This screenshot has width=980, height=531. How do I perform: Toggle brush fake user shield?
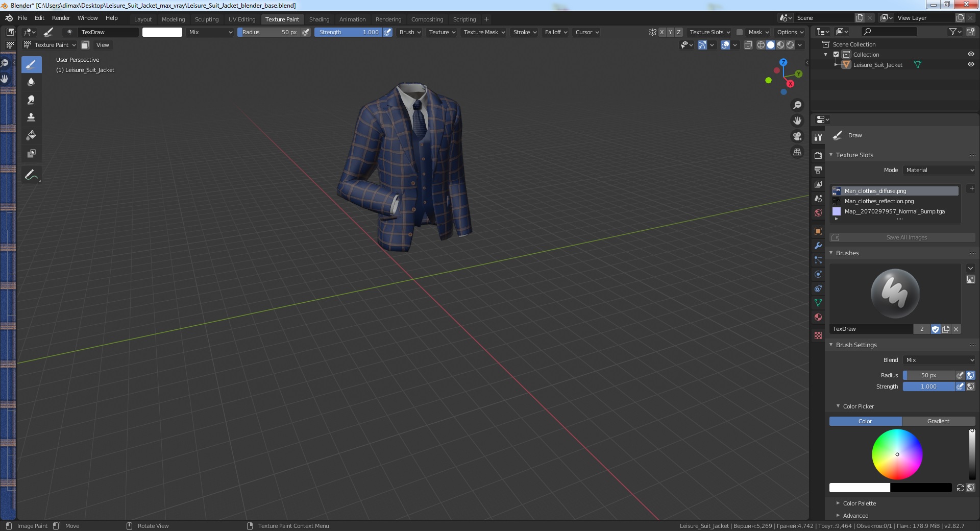point(935,329)
